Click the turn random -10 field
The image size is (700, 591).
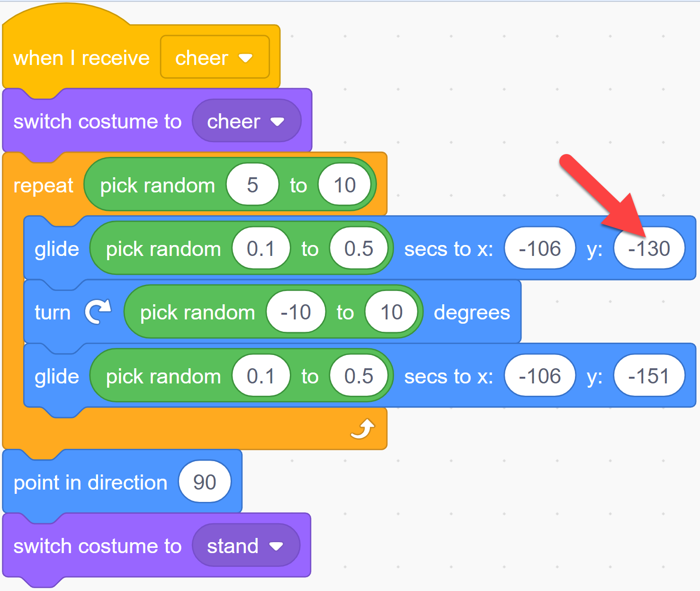pos(296,312)
